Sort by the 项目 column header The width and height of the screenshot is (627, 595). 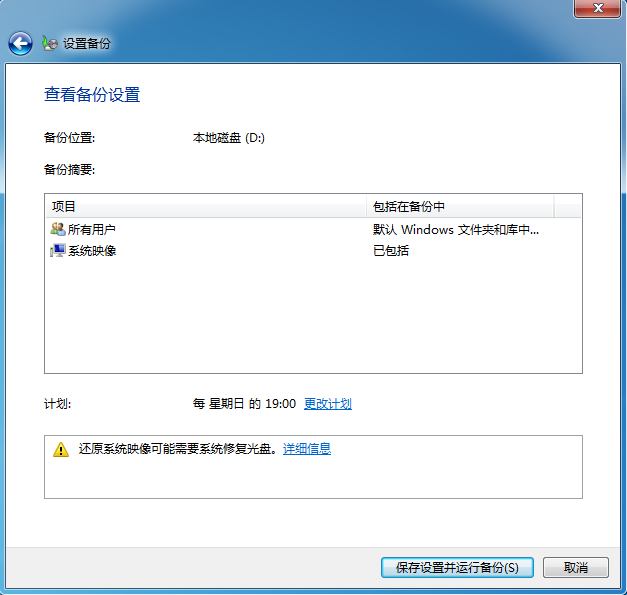coord(206,206)
